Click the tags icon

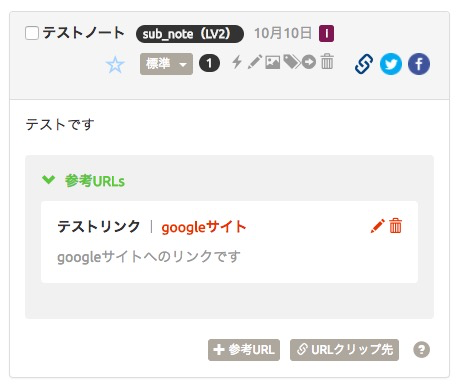pyautogui.click(x=292, y=62)
